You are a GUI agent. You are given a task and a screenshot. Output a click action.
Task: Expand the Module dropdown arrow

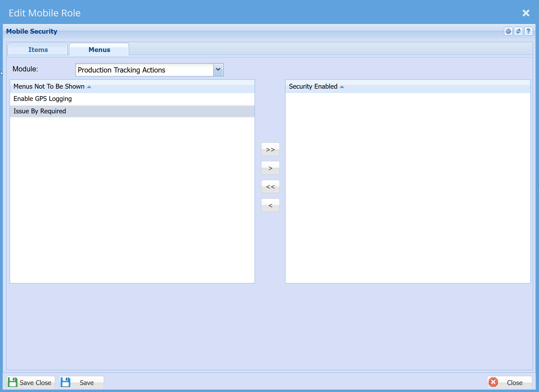[218, 70]
